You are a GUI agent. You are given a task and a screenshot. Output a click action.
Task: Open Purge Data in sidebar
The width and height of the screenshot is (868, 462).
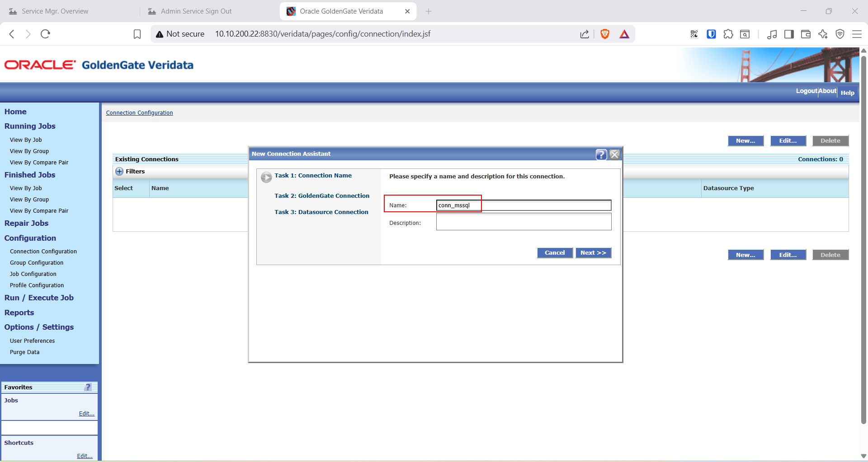[24, 352]
